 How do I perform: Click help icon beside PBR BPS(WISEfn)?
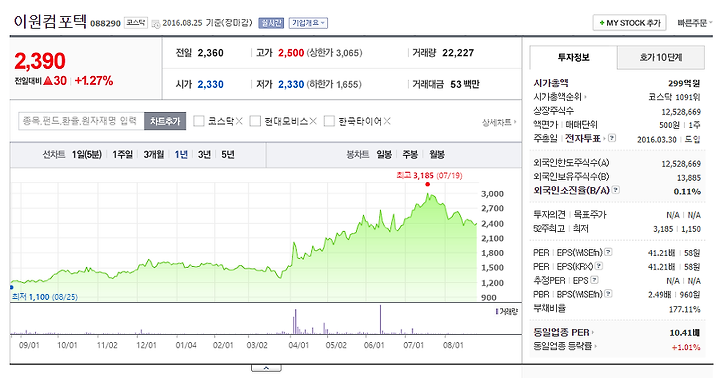608,293
